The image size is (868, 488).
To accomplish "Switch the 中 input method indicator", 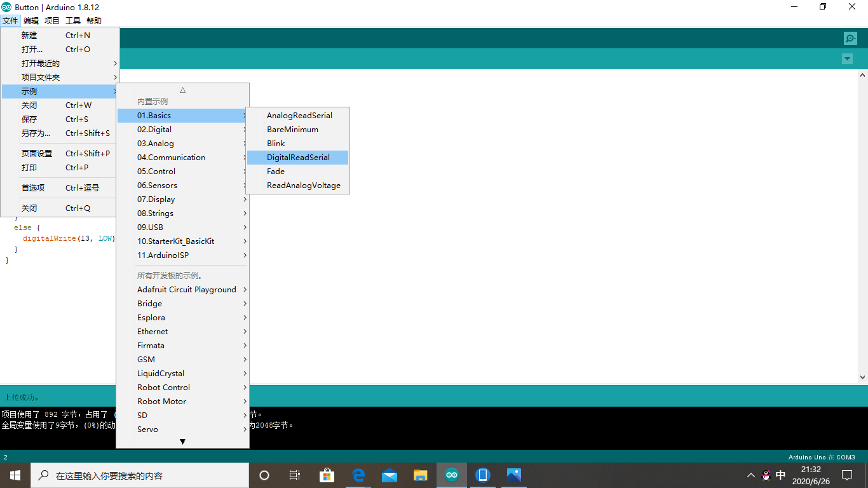I will (781, 475).
